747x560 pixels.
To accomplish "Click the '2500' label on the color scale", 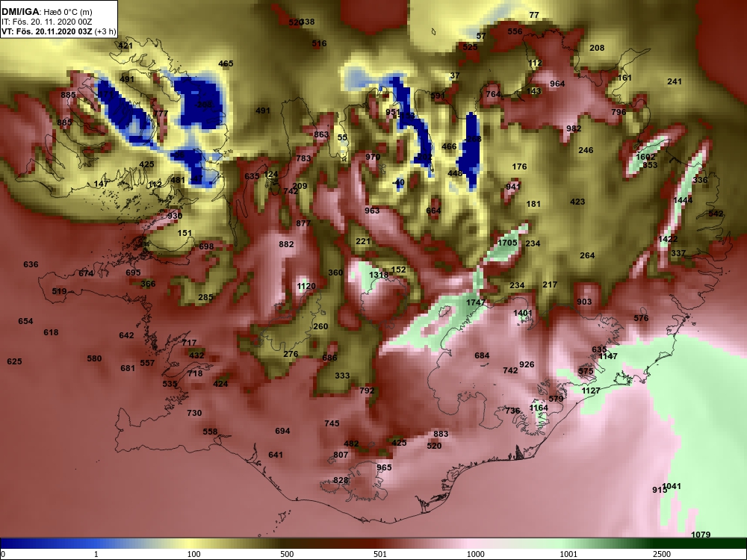I will [662, 554].
